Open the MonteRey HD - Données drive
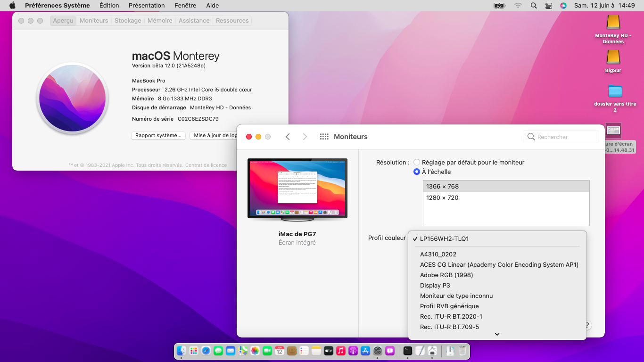 (x=613, y=29)
